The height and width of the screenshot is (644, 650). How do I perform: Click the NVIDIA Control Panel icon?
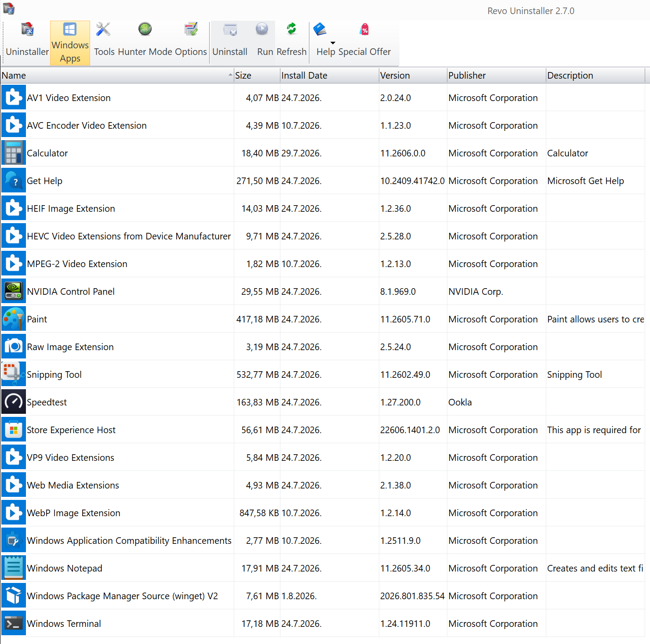click(14, 291)
